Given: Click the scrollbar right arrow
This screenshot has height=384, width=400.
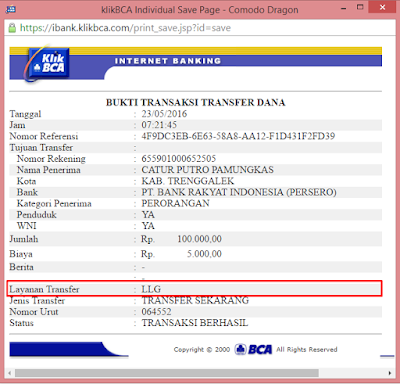Looking at the screenshot, I should [390, 373].
